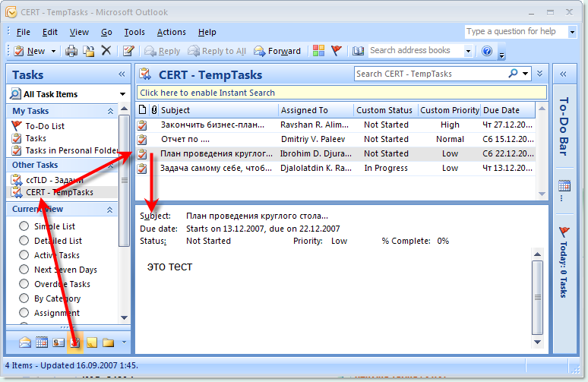Collapse the Current View section

point(109,210)
